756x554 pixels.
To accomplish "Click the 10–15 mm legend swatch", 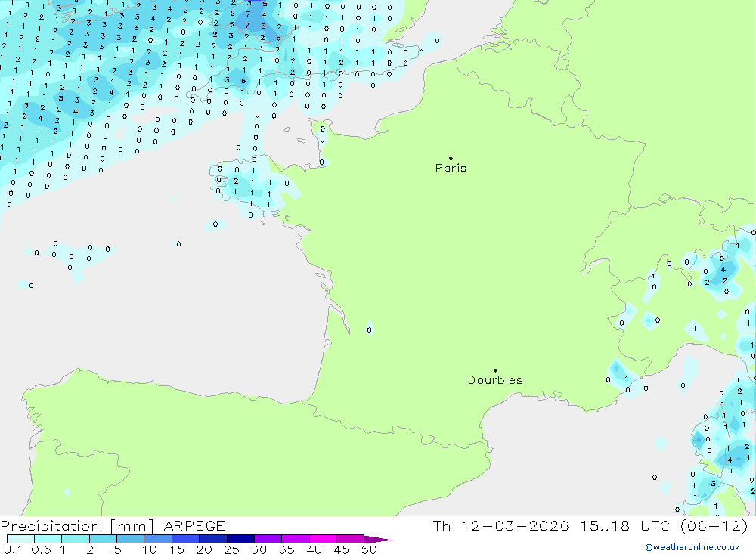I will tap(158, 539).
